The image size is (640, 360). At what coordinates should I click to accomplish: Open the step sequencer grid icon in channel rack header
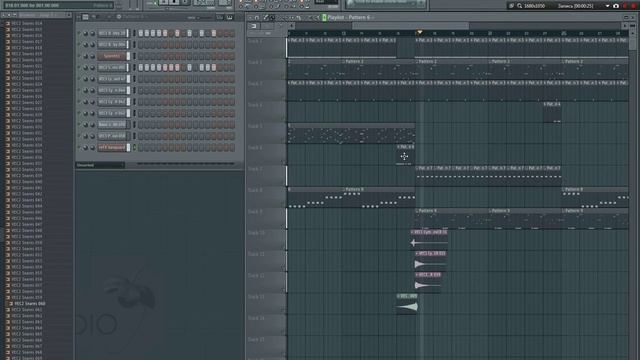click(x=85, y=17)
